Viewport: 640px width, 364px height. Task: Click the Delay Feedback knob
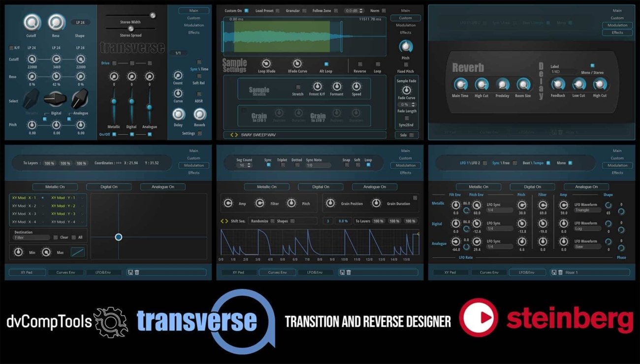(558, 85)
